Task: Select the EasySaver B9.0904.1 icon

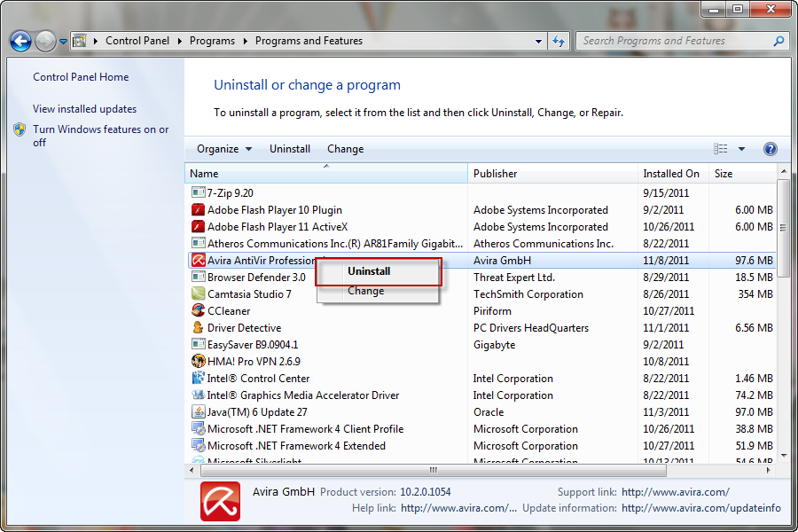Action: (x=198, y=344)
